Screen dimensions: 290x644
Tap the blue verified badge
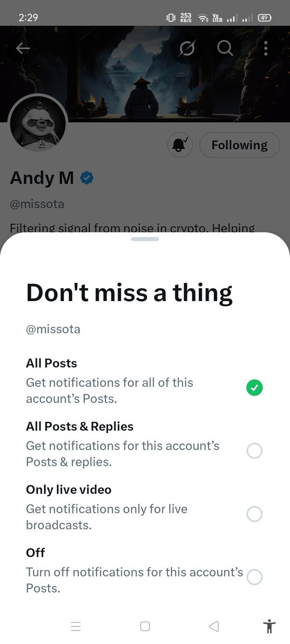pyautogui.click(x=86, y=178)
